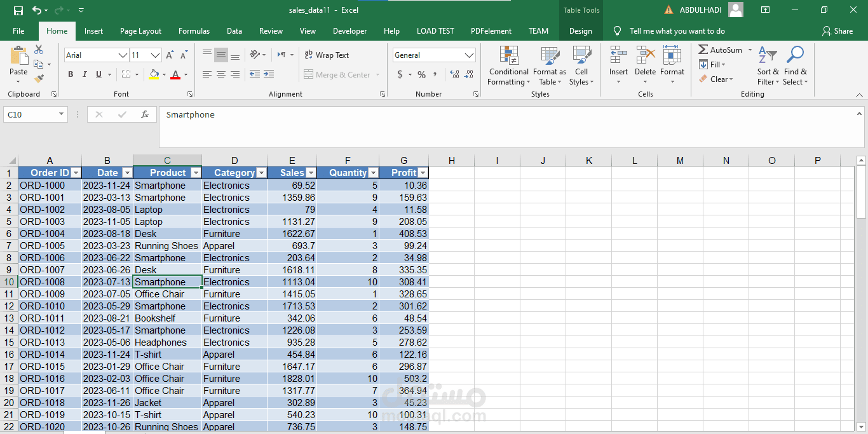Switch to the Page Layout tab

click(140, 31)
